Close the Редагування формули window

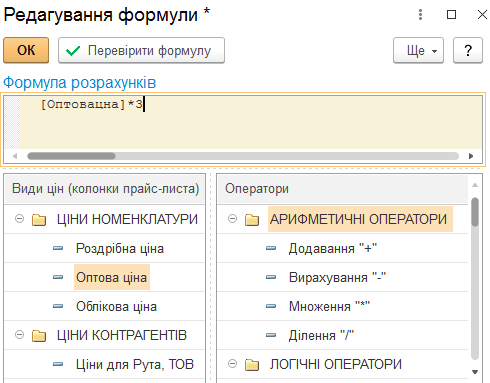pyautogui.click(x=482, y=14)
